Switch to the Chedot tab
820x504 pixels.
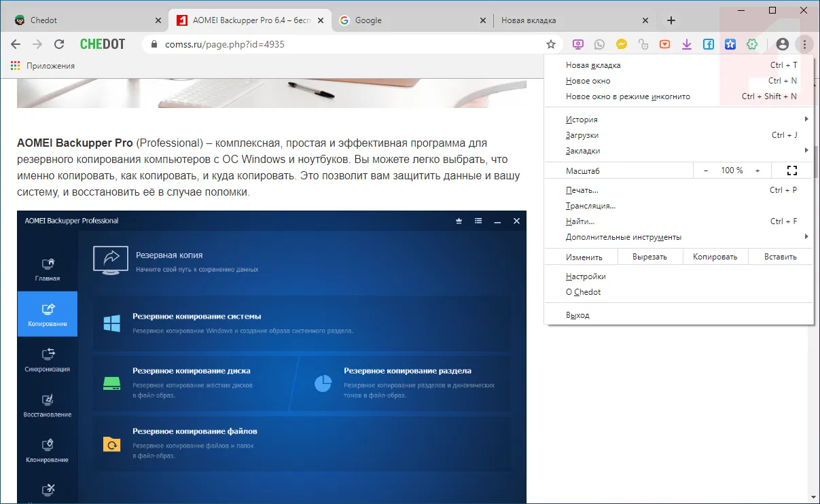[87, 20]
